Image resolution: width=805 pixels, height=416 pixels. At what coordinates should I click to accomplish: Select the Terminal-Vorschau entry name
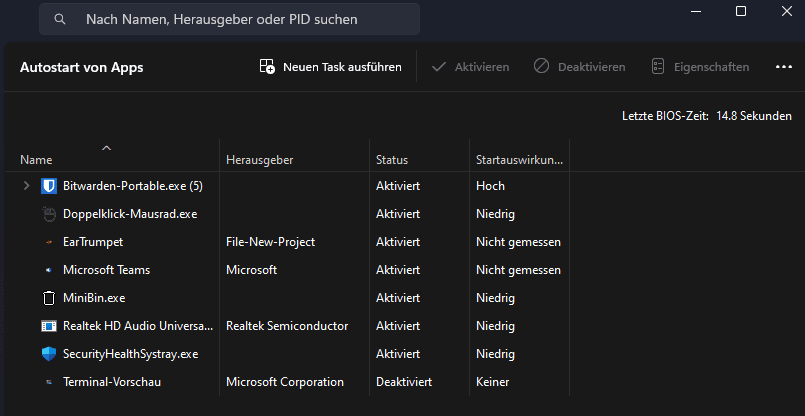(x=112, y=382)
